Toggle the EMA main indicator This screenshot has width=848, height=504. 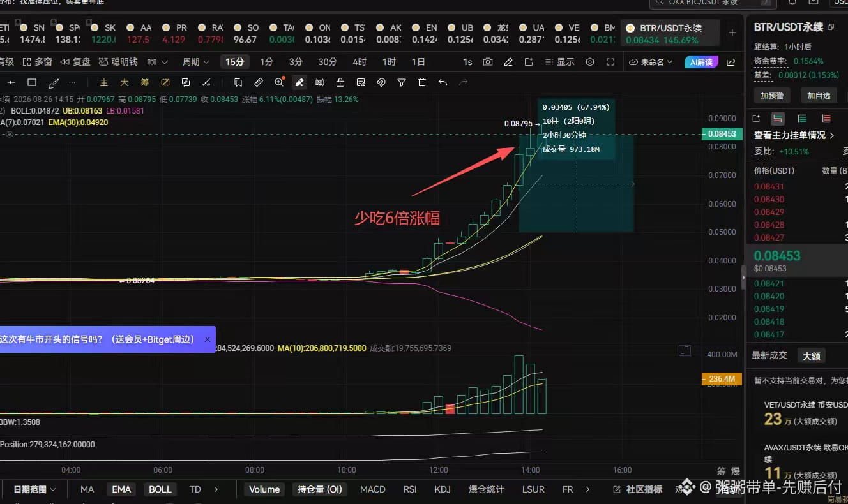coord(121,489)
